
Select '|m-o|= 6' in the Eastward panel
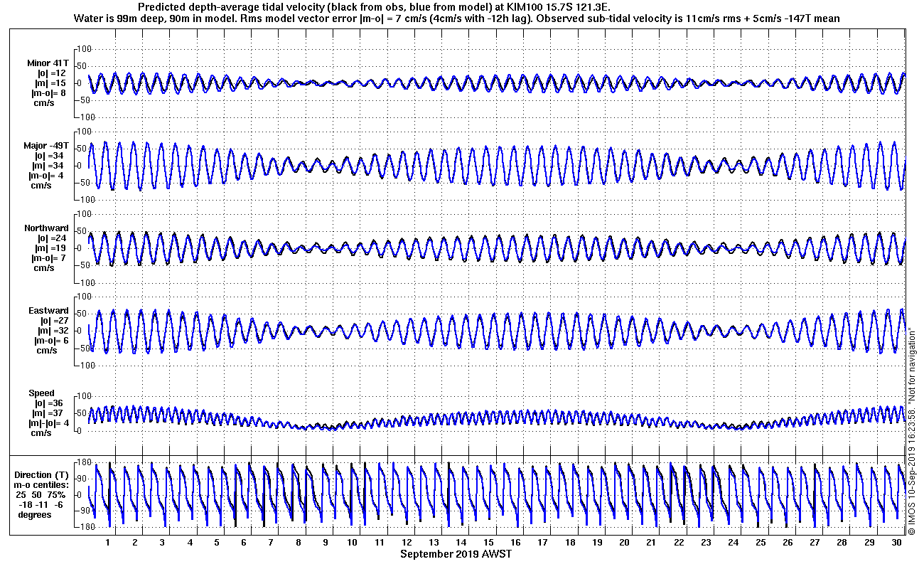[50, 341]
